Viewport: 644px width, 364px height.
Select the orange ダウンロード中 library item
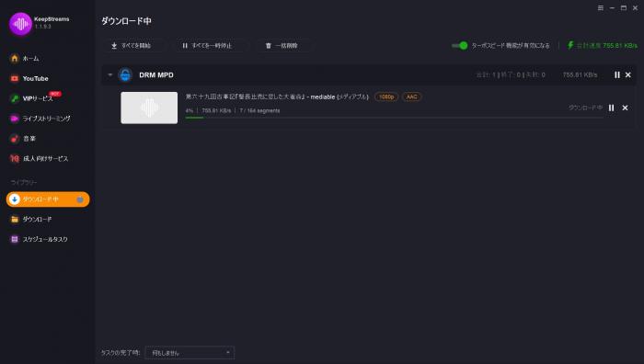click(48, 199)
